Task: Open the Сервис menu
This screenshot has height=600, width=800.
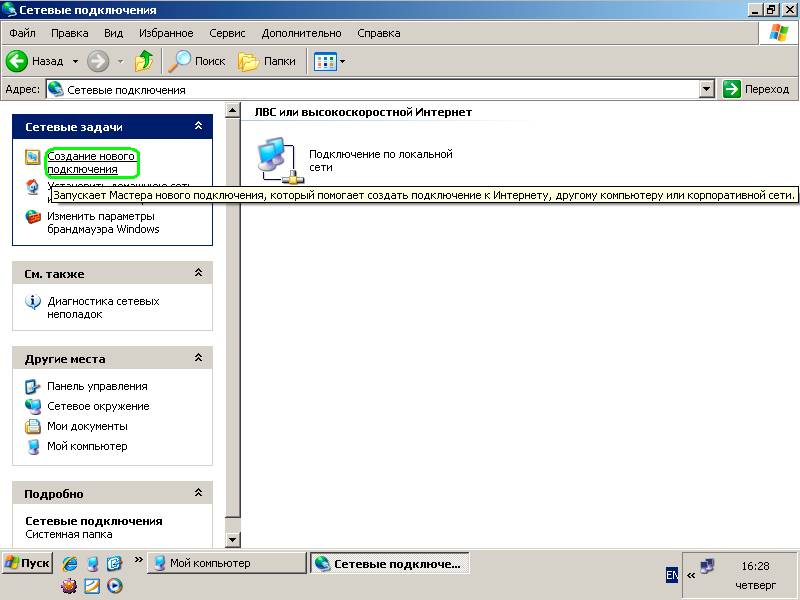Action: click(227, 33)
